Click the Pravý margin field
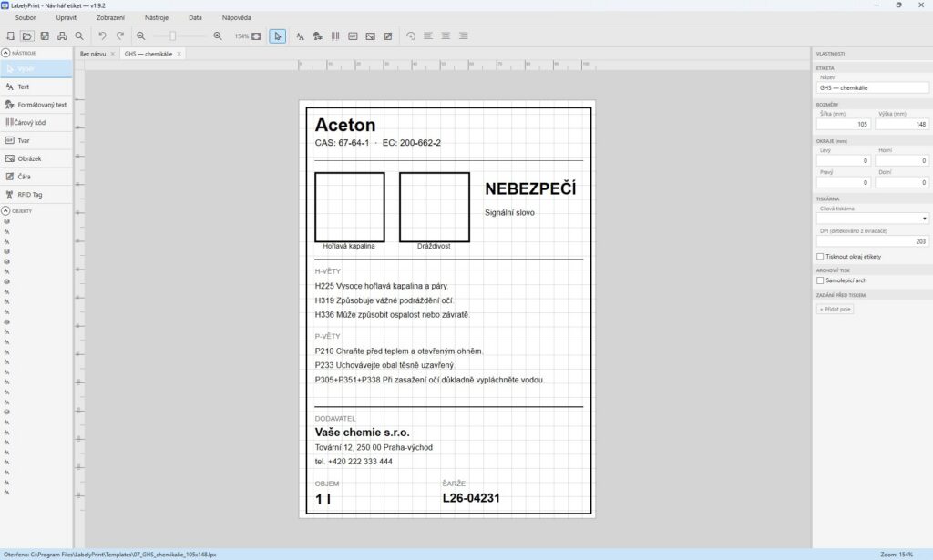Image resolution: width=933 pixels, height=560 pixels. [x=844, y=182]
